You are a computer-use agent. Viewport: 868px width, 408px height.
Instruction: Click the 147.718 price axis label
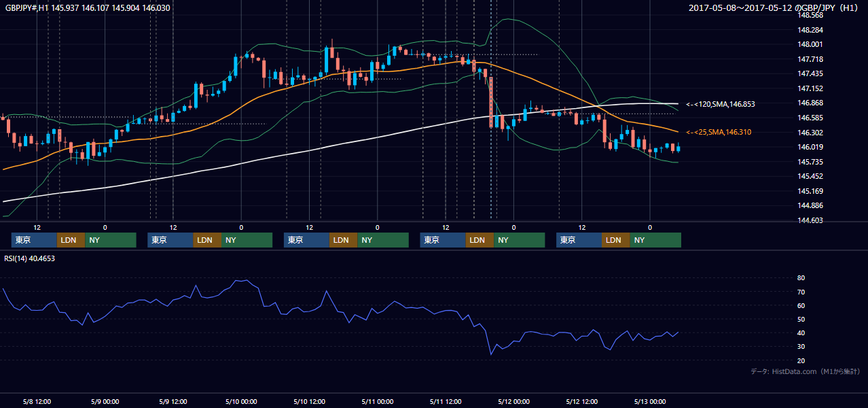click(810, 59)
